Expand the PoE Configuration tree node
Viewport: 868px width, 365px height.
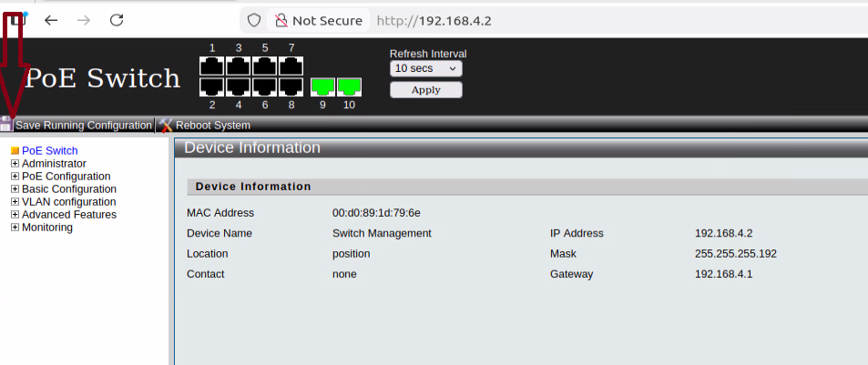[x=15, y=177]
